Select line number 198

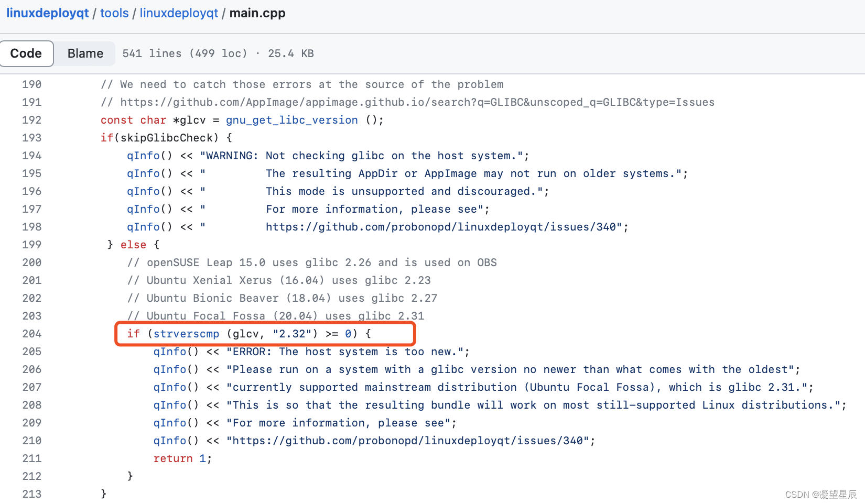(x=31, y=227)
